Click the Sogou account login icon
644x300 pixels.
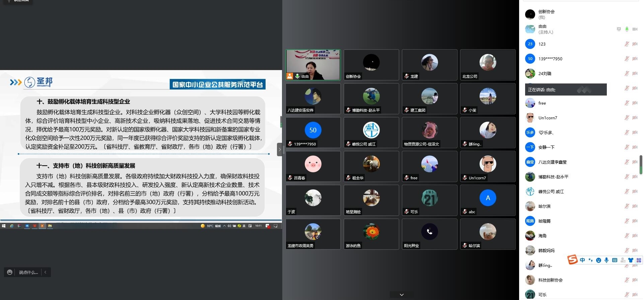(623, 260)
